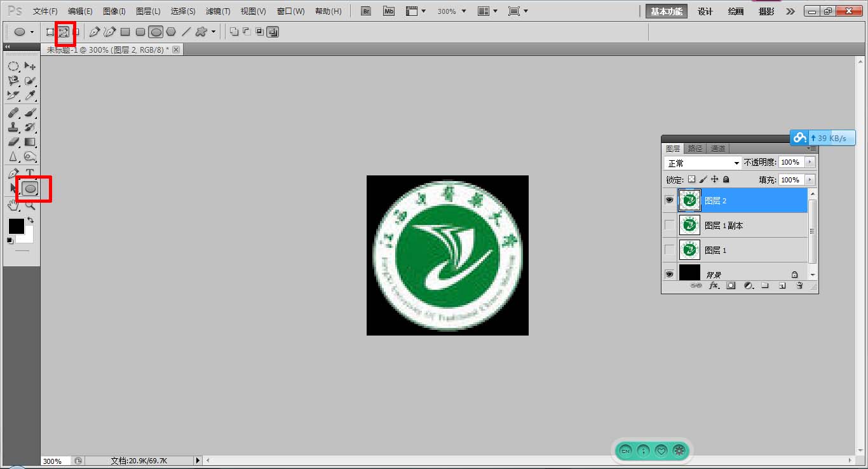
Task: Open the 图像(I) menu
Action: tap(114, 11)
